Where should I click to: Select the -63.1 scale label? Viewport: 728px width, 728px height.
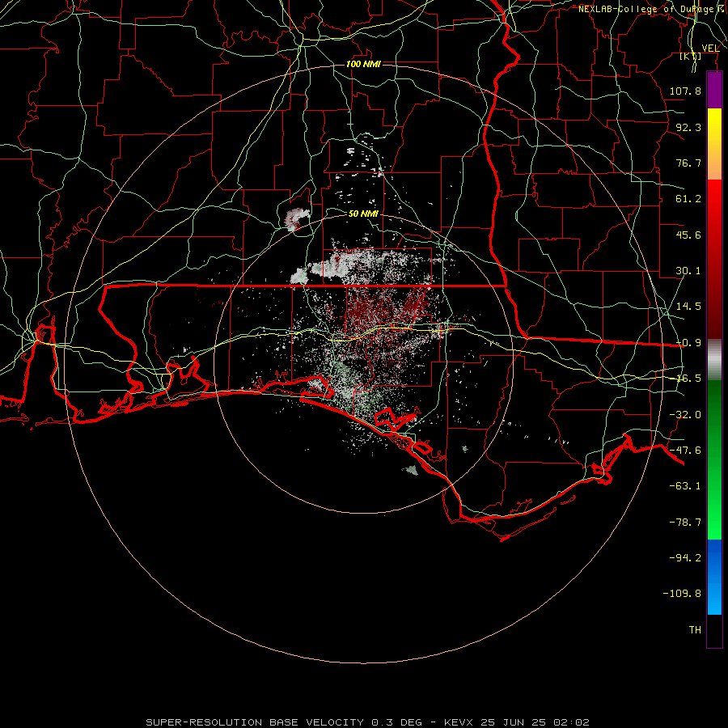pos(685,486)
